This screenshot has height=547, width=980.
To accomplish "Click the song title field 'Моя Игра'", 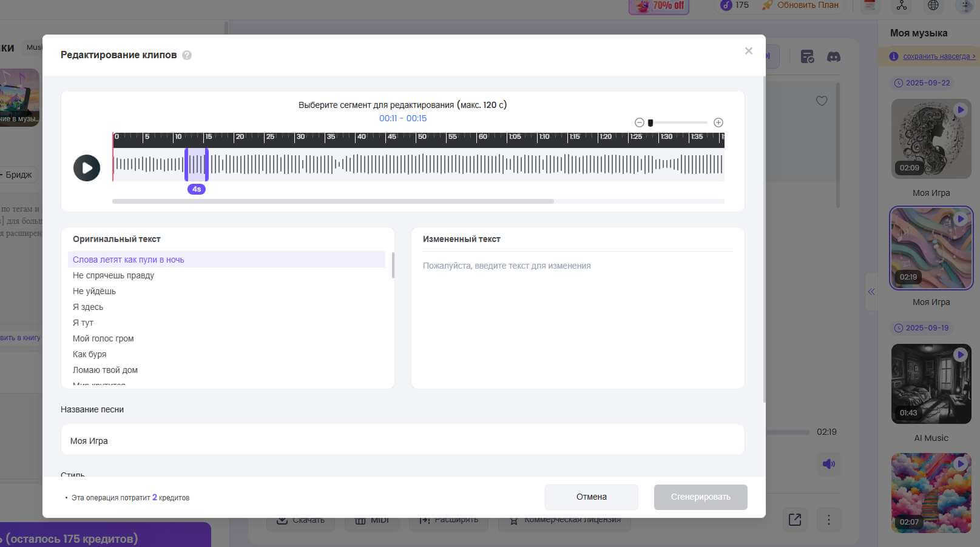I will 402,440.
